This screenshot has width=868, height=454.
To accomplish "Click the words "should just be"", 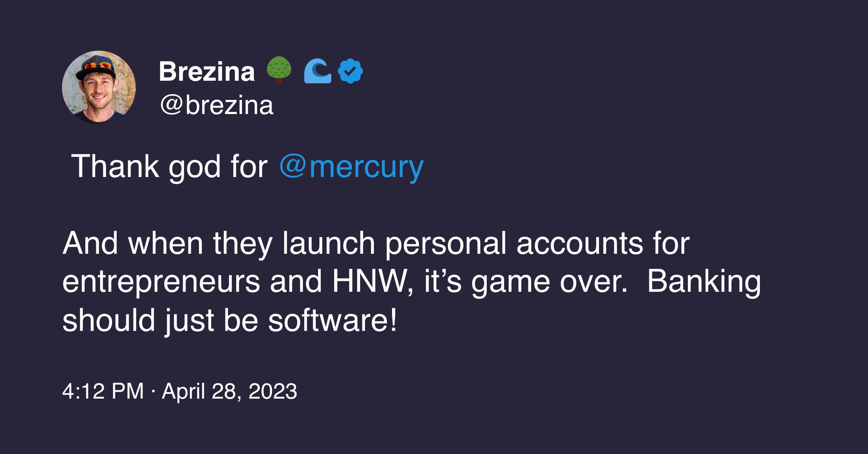I will pos(160,320).
